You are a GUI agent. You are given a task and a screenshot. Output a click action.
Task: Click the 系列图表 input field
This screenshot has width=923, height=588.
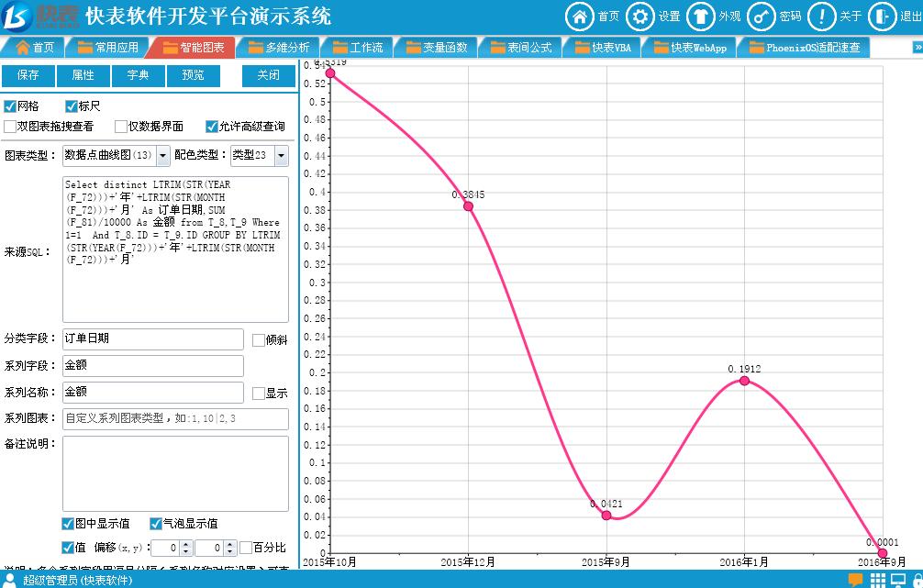tap(175, 418)
